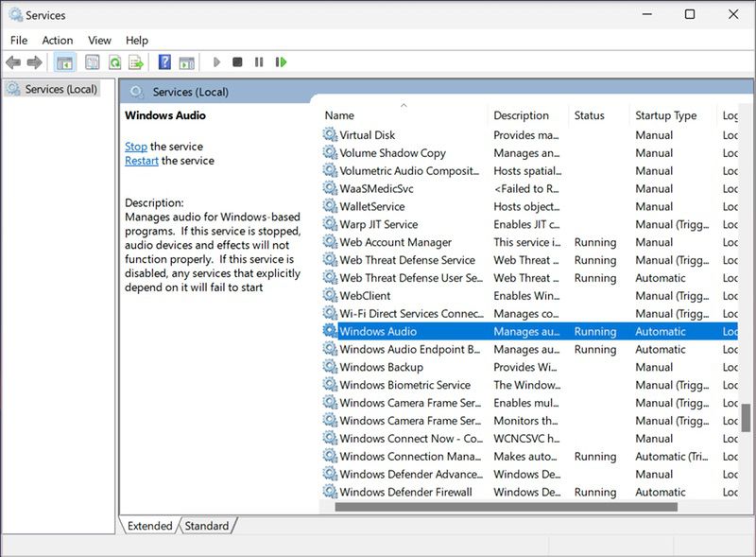Open the Help menu

(137, 40)
